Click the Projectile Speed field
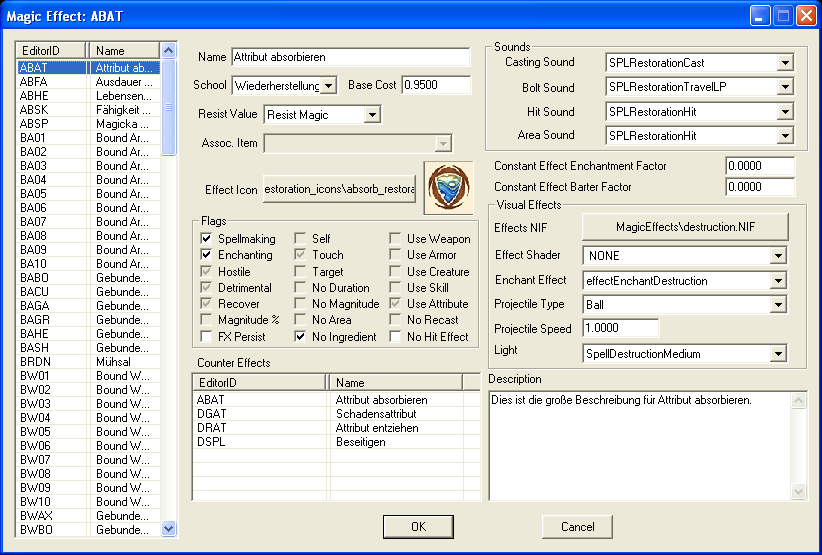Screen dimensions: 822x555 click(x=621, y=328)
